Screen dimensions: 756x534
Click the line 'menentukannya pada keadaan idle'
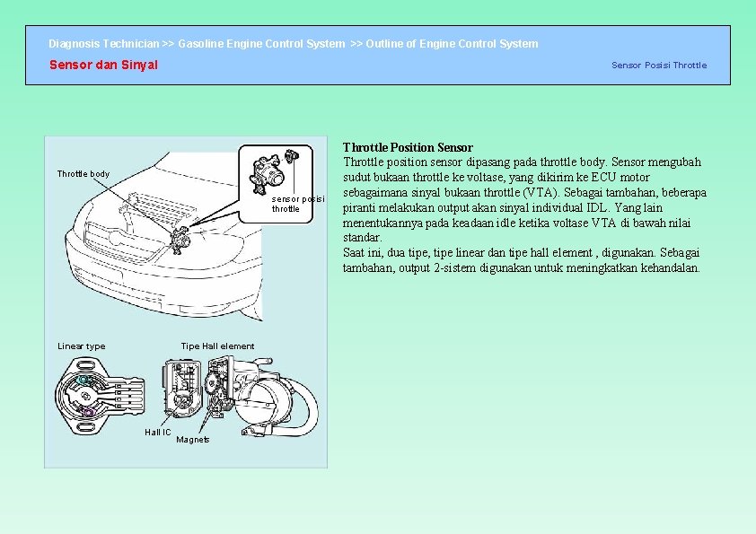516,223
